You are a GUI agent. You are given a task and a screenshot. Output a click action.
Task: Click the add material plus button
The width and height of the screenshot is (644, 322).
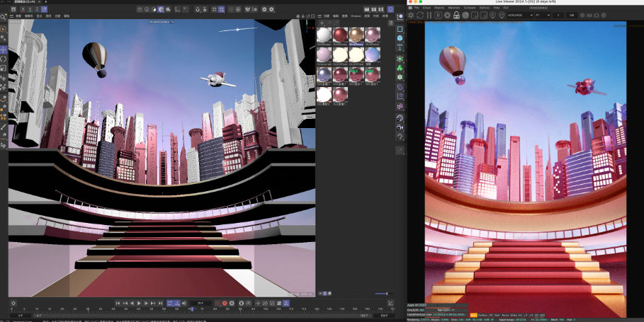[x=321, y=23]
